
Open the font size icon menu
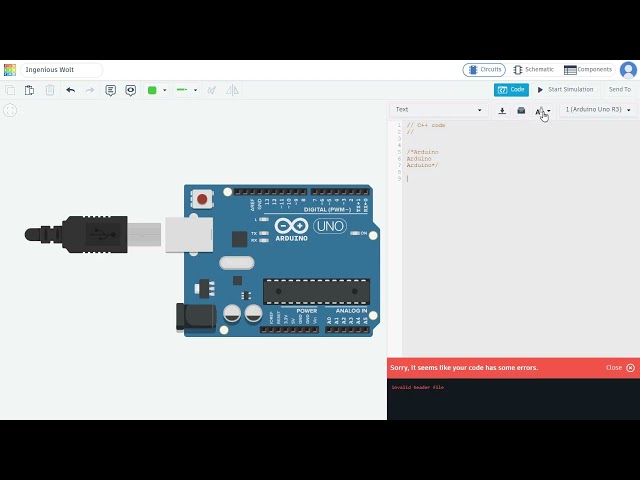pos(542,111)
